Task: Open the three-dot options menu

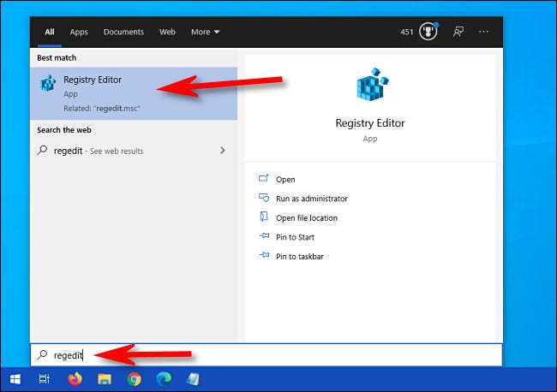Action: point(483,32)
